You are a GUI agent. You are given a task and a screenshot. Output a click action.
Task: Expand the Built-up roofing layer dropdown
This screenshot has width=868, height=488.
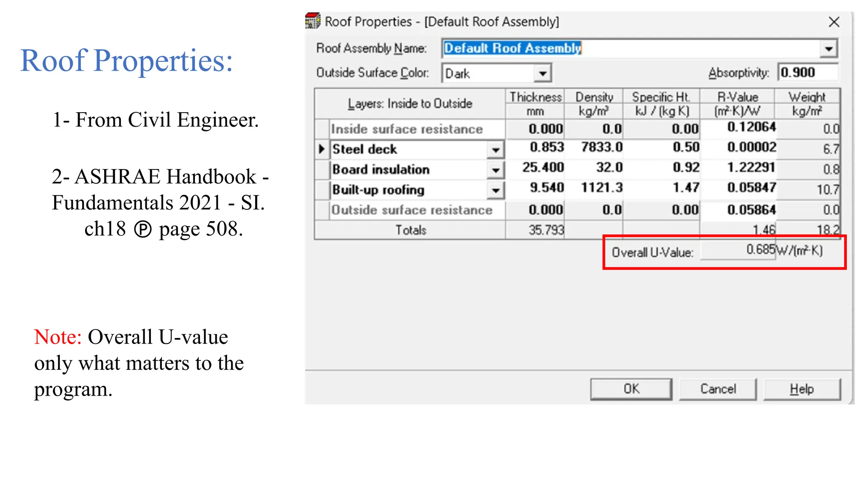[x=495, y=191]
